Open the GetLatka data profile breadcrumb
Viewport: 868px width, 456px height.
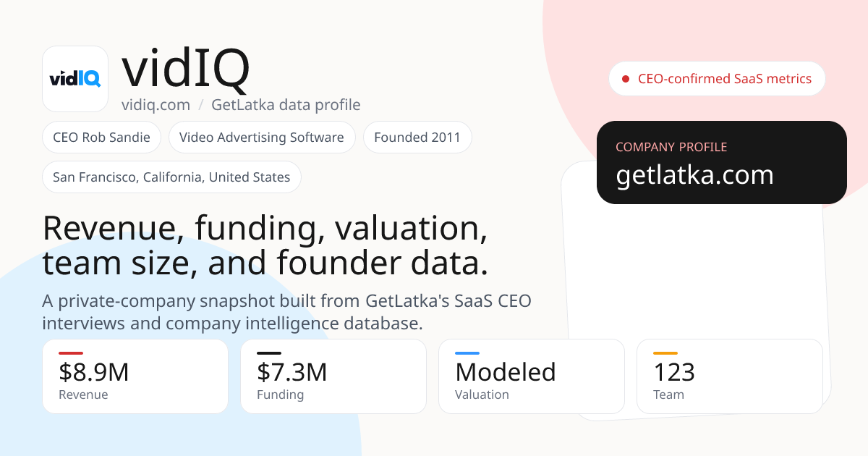(x=286, y=105)
